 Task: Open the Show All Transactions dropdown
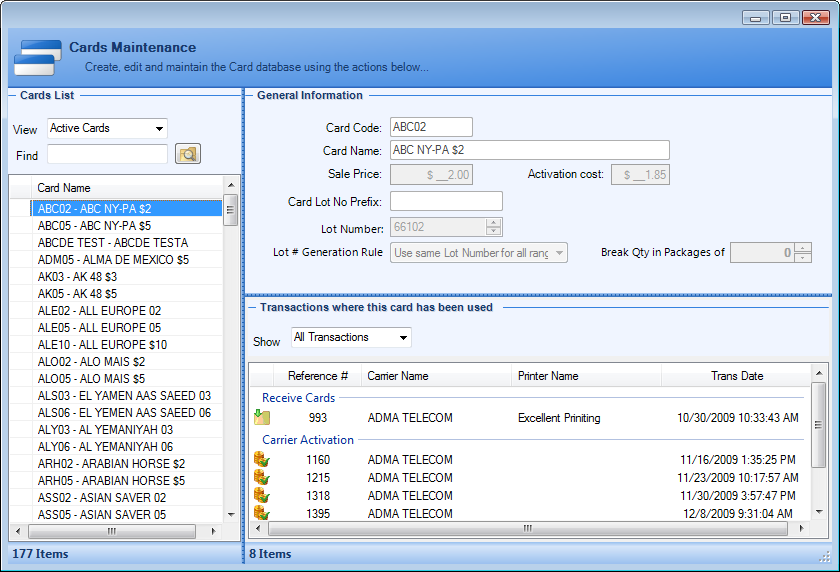403,338
